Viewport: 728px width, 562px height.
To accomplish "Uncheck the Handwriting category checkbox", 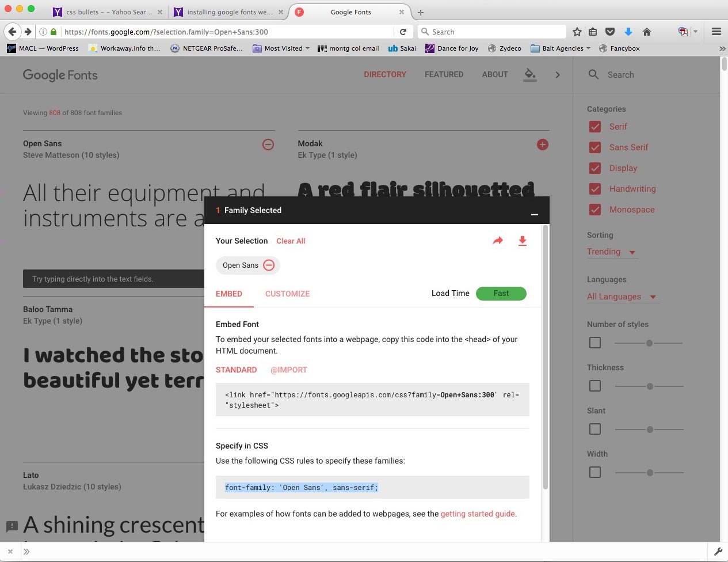I will (x=595, y=189).
